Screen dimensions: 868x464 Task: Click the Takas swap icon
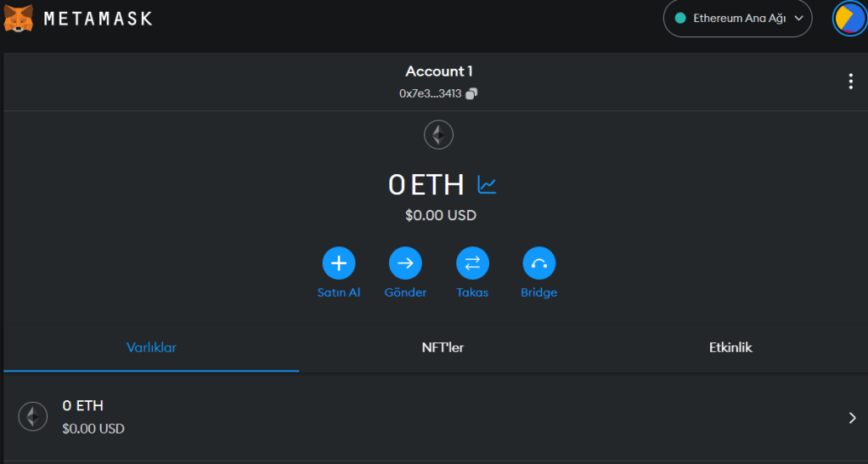(472, 263)
